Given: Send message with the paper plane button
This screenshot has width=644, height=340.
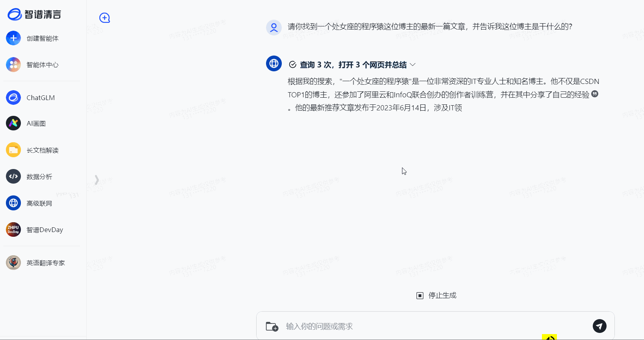Looking at the screenshot, I should 599,326.
